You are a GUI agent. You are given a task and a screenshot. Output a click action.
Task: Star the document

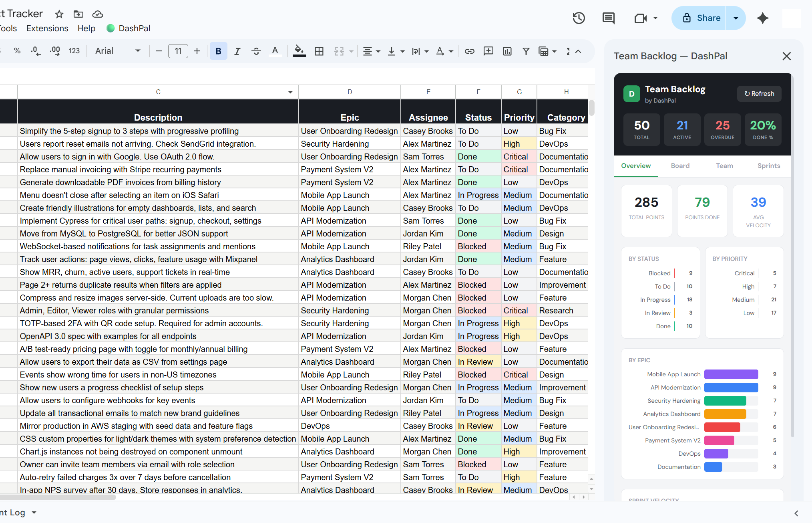click(x=59, y=14)
